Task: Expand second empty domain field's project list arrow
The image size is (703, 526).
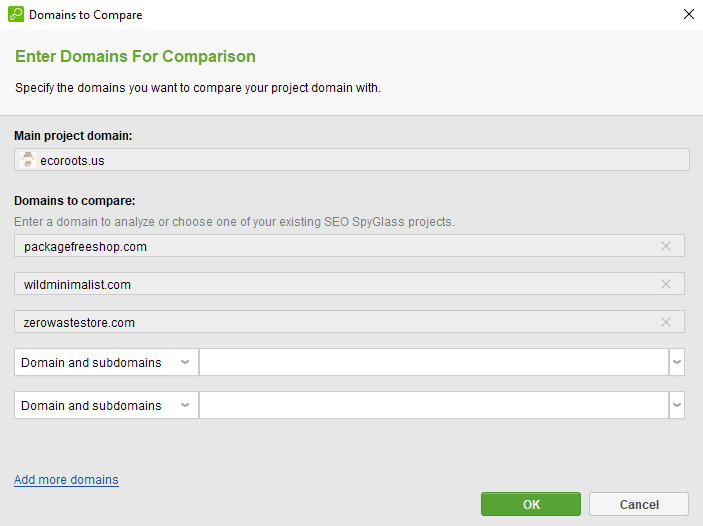Action: pyautogui.click(x=677, y=405)
